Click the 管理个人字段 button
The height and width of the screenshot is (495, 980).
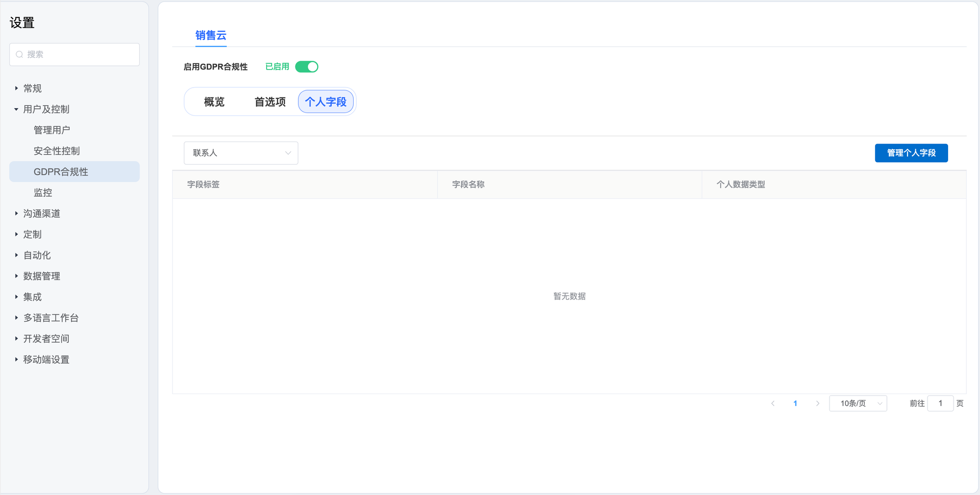[911, 153]
